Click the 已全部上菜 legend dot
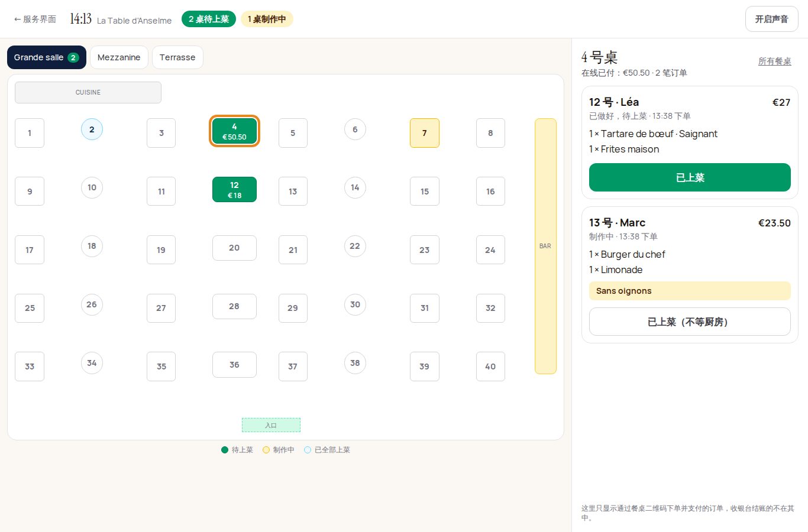Screen dimensions: 808x532 [308, 450]
